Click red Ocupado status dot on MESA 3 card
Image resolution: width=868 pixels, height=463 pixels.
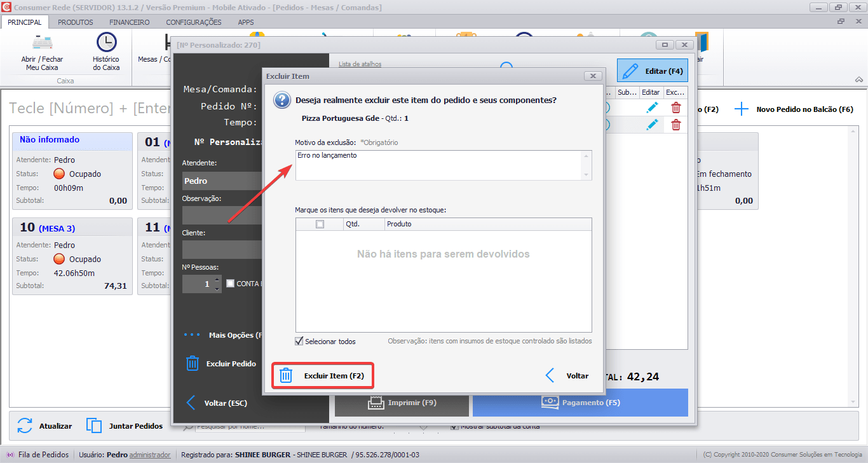pos(59,259)
